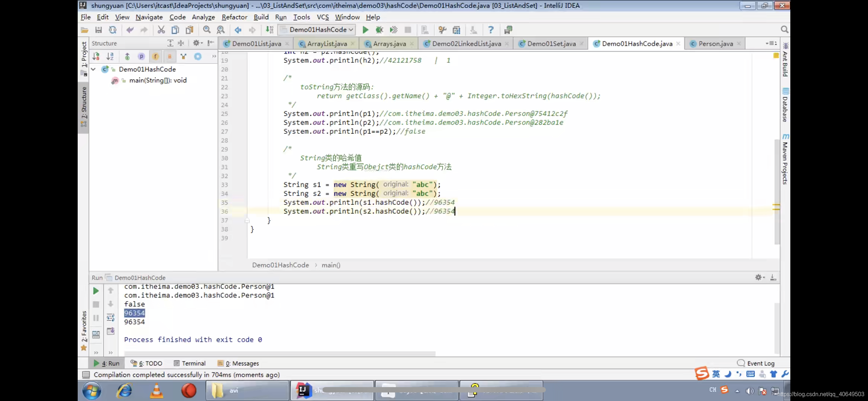Click the Undo arrow icon
868x401 pixels.
tap(130, 30)
